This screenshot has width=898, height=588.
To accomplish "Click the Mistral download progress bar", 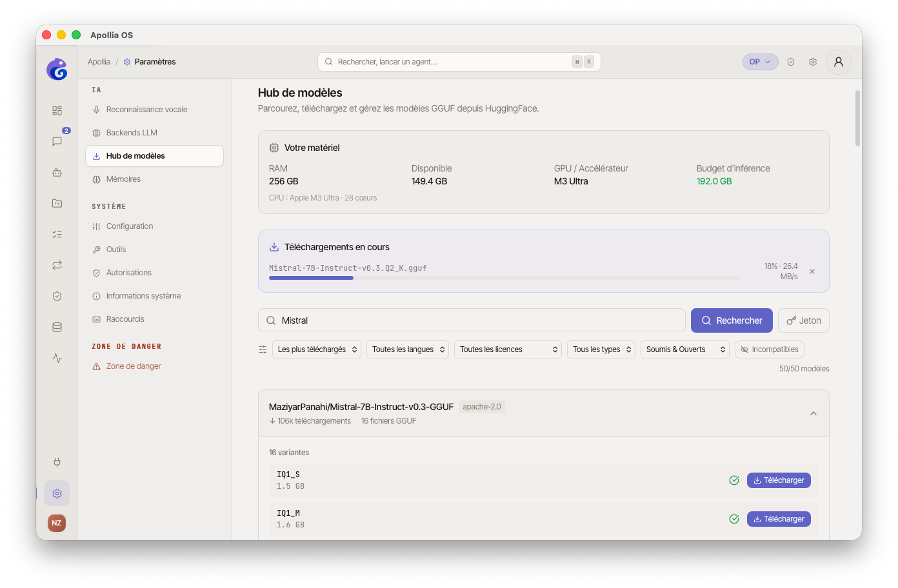I will point(503,278).
